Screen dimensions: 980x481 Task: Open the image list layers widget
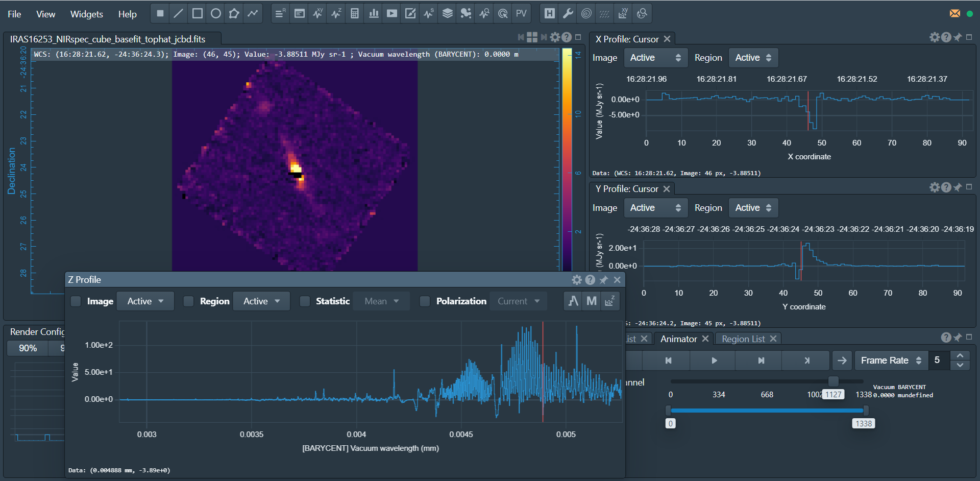tap(447, 14)
